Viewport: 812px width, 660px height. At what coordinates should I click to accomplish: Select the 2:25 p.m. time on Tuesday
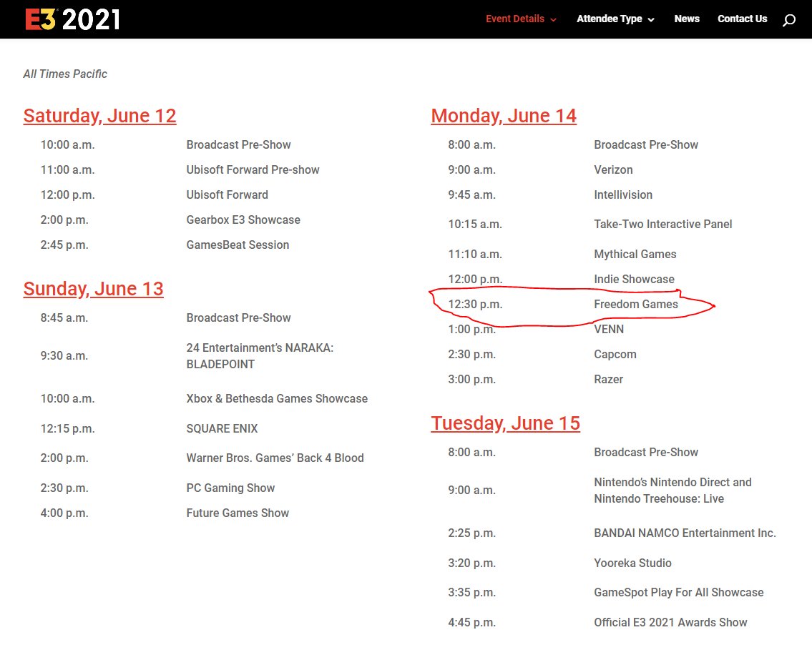click(471, 533)
